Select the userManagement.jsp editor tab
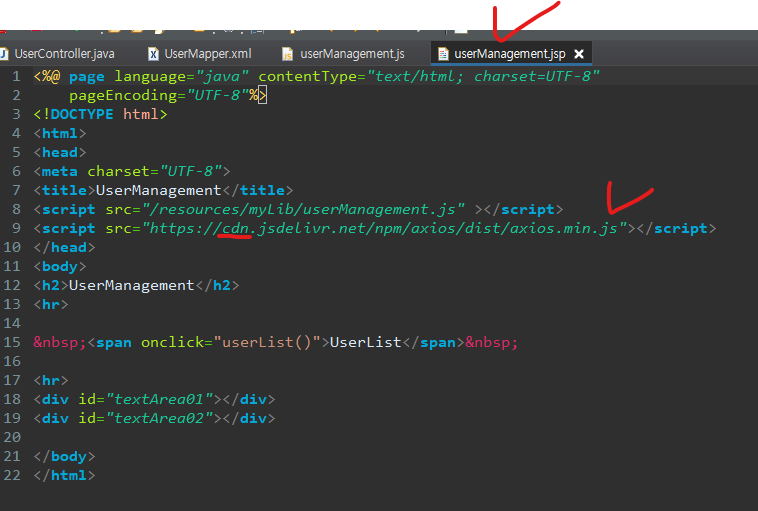758x511 pixels. point(510,54)
